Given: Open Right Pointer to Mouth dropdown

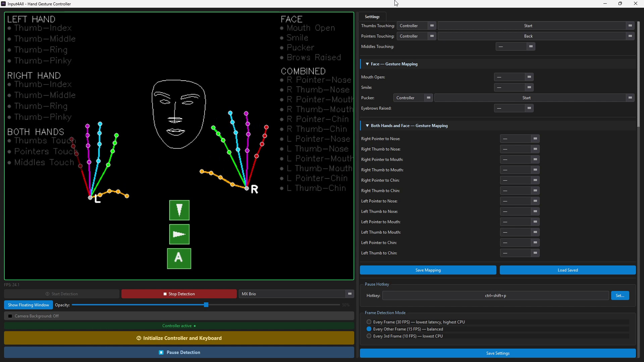Looking at the screenshot, I should coord(520,160).
